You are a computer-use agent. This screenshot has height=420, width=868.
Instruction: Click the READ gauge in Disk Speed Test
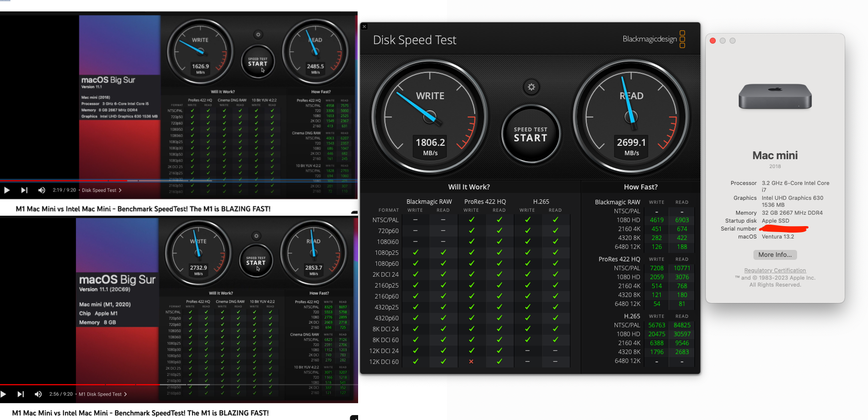pyautogui.click(x=631, y=117)
